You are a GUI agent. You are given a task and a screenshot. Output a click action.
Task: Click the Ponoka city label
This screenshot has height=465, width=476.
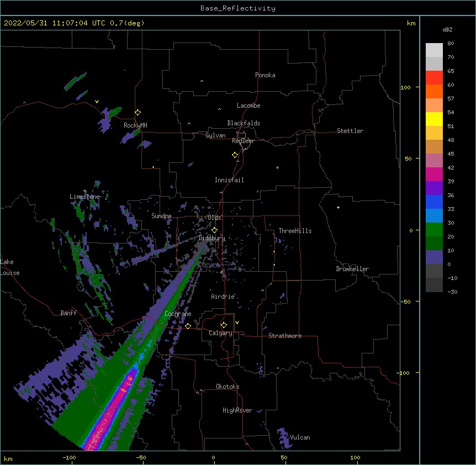coord(265,75)
